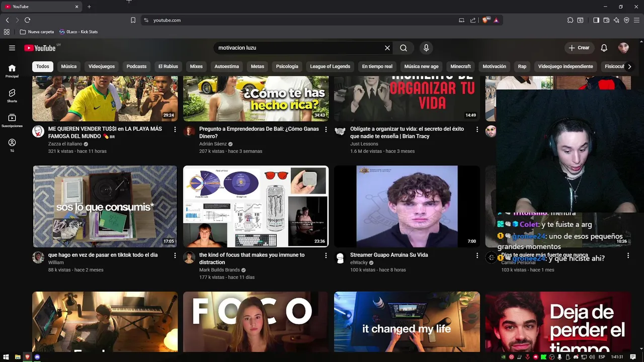The width and height of the screenshot is (644, 362).
Task: Open options for Streamer Guapo video
Action: click(x=477, y=255)
